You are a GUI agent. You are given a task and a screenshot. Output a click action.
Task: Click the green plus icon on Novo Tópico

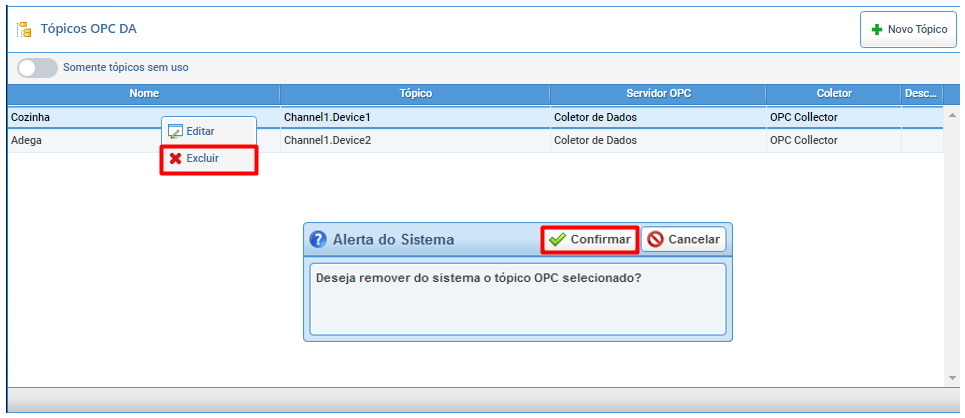click(x=877, y=30)
